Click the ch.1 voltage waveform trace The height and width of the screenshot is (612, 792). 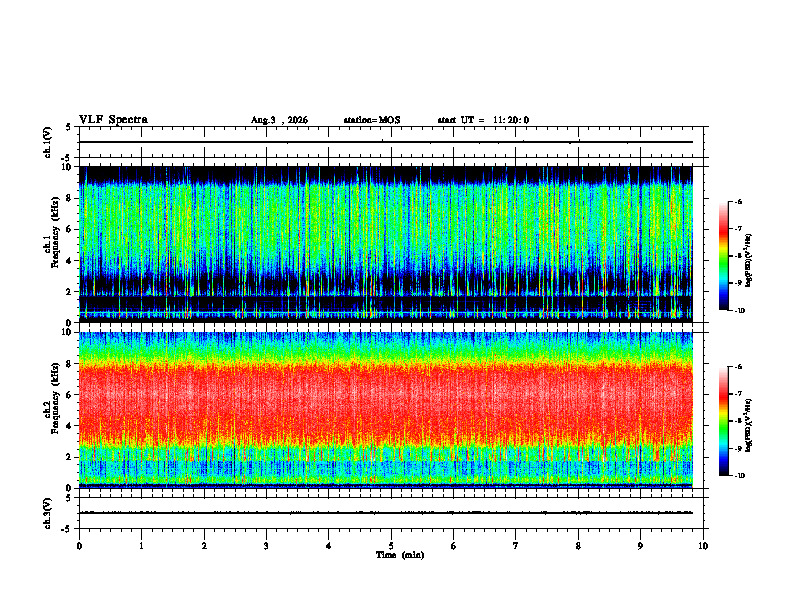click(x=386, y=142)
